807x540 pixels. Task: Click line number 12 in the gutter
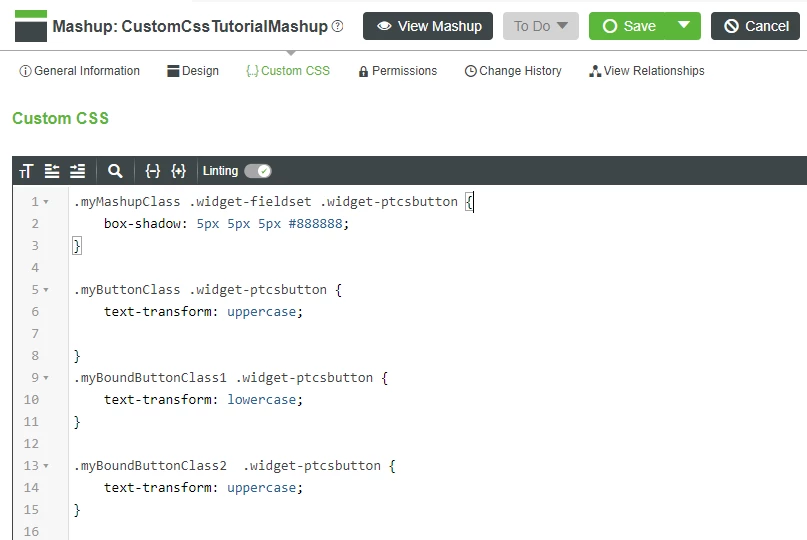point(31,444)
